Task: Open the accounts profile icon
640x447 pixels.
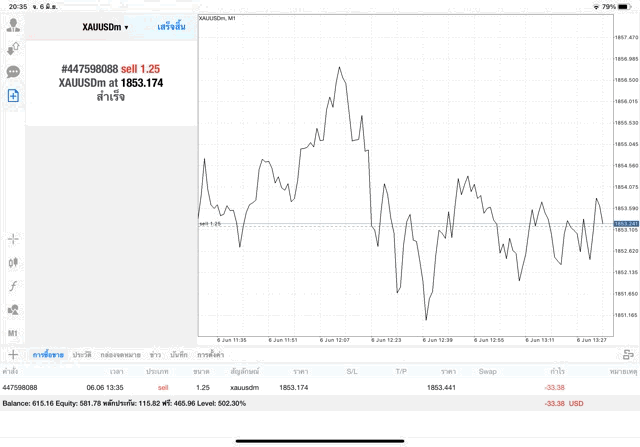Action: tap(13, 25)
